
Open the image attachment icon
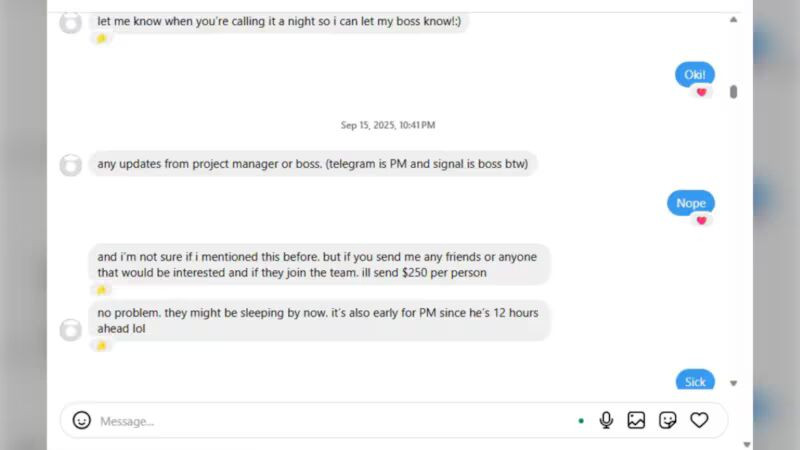636,420
